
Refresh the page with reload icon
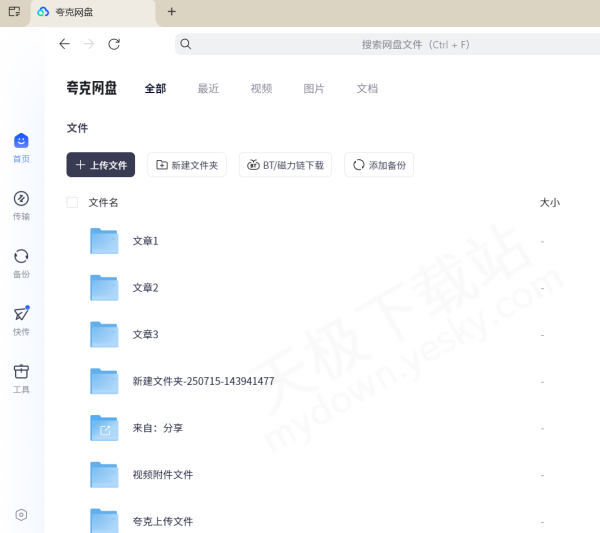[114, 44]
